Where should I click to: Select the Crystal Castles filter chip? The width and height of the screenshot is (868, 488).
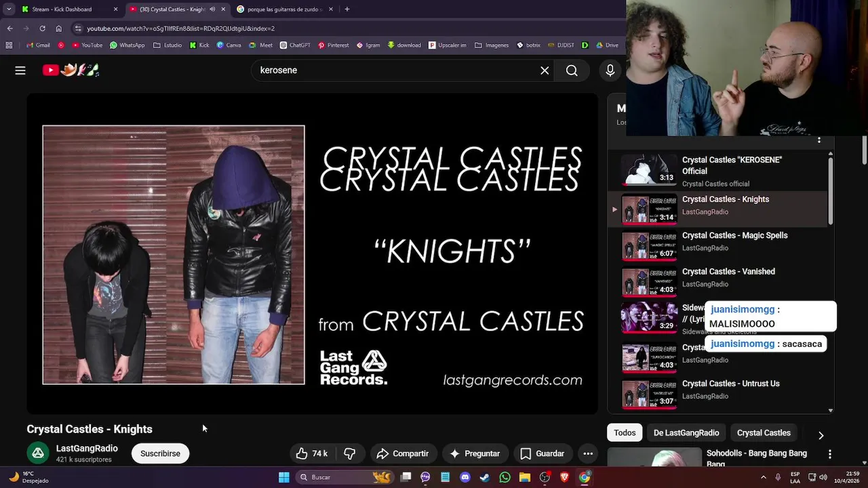pos(764,432)
